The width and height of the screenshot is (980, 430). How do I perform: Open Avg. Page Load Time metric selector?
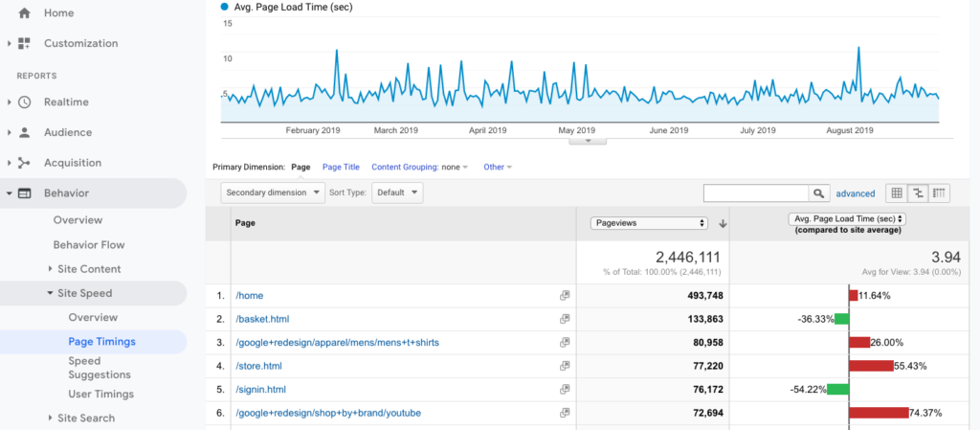click(x=848, y=219)
